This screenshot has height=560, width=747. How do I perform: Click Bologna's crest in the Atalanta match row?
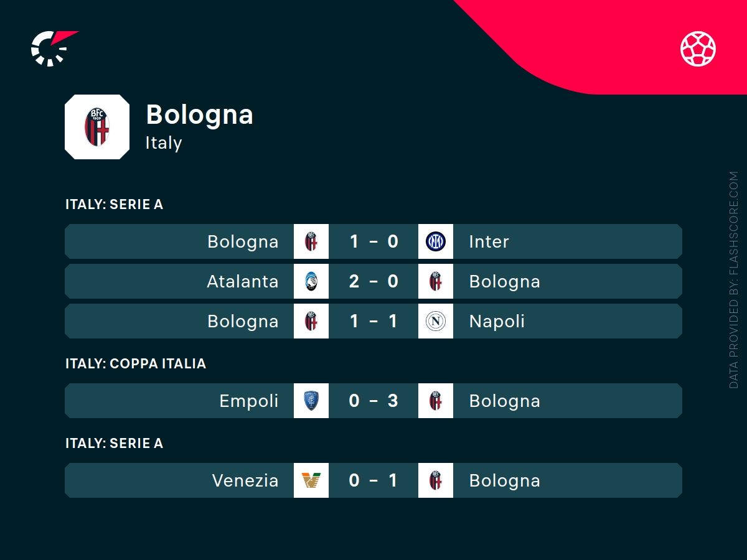[x=436, y=281]
